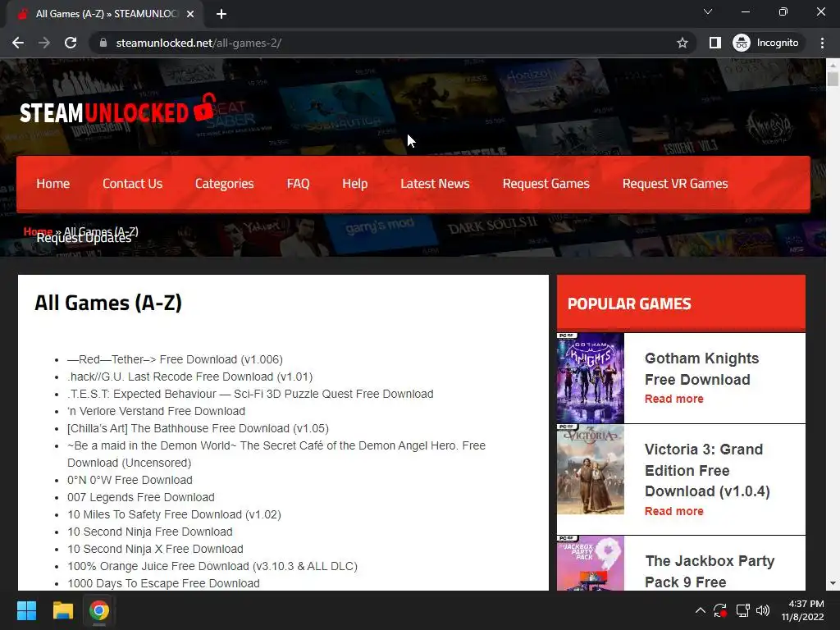Click the page scrollbar thumb
The width and height of the screenshot is (840, 630).
833,80
